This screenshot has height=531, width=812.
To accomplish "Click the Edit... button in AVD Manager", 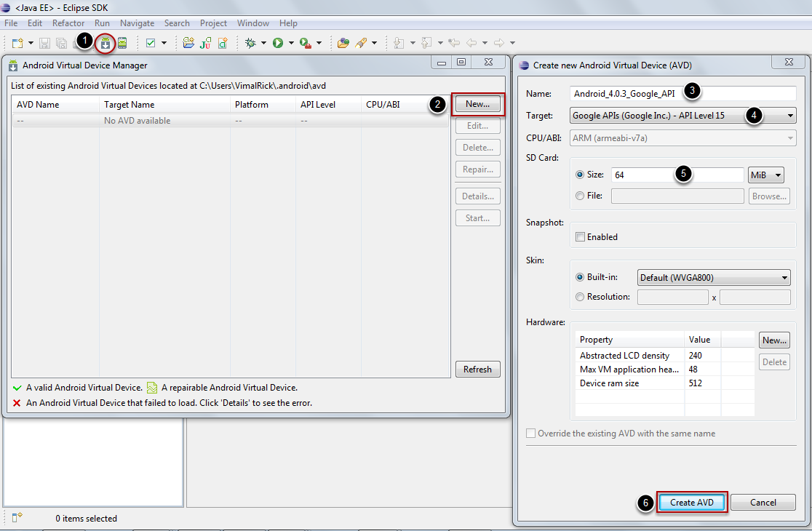I will point(477,126).
